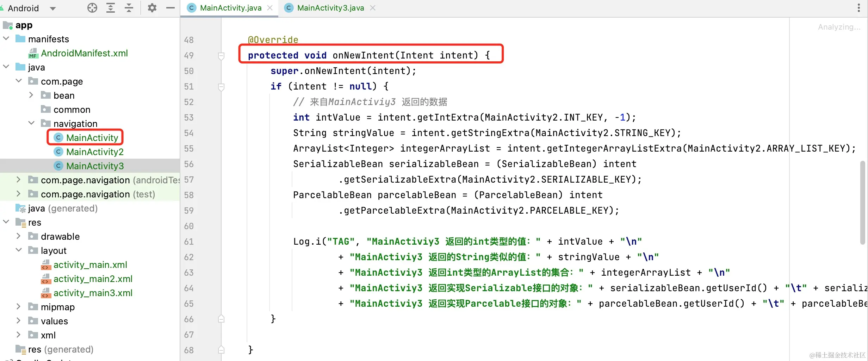Image resolution: width=868 pixels, height=361 pixels.
Task: Select the common package
Action: pos(72,110)
